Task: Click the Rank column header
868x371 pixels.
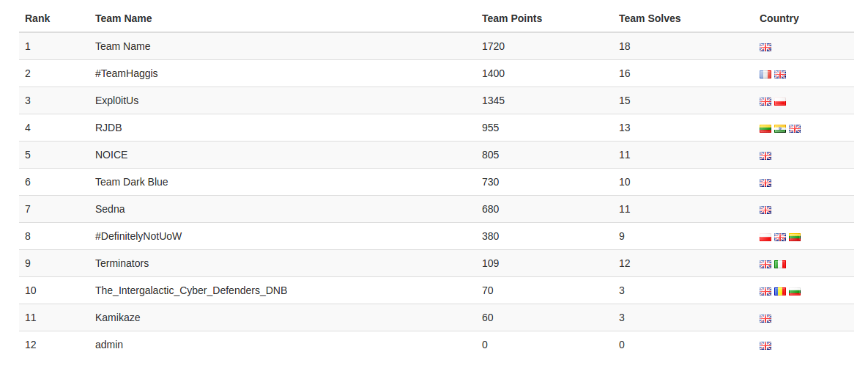Action: (x=37, y=18)
